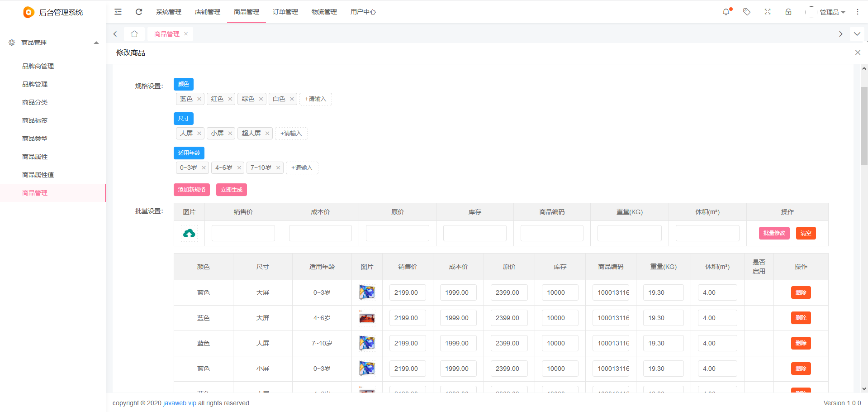Click the forward arrow on the tab bar

point(840,34)
